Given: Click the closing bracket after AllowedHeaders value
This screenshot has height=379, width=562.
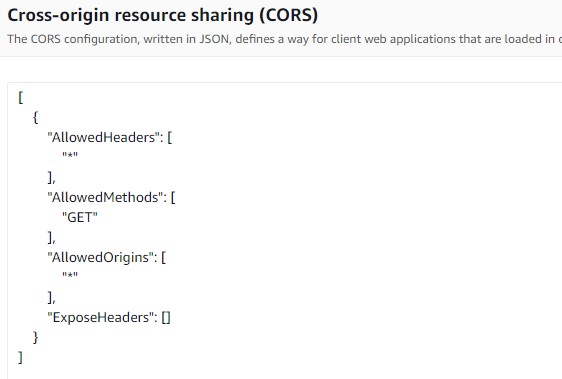Looking at the screenshot, I should (x=52, y=177).
